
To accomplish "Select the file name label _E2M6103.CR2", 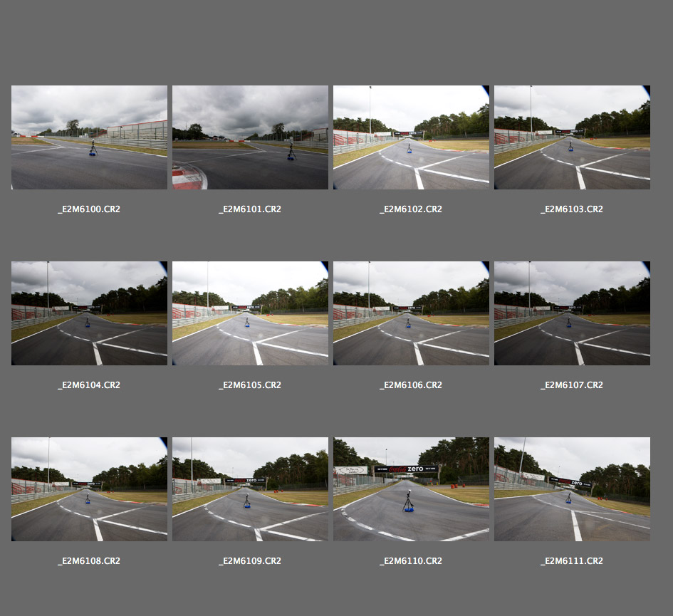I will coord(572,209).
